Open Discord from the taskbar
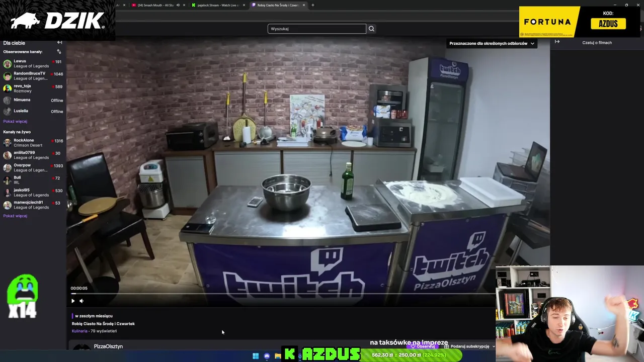The height and width of the screenshot is (362, 644). pyautogui.click(x=267, y=356)
